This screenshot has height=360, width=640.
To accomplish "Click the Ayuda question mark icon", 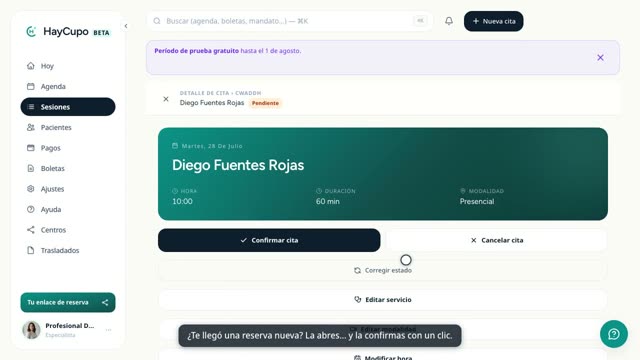I will tap(31, 209).
